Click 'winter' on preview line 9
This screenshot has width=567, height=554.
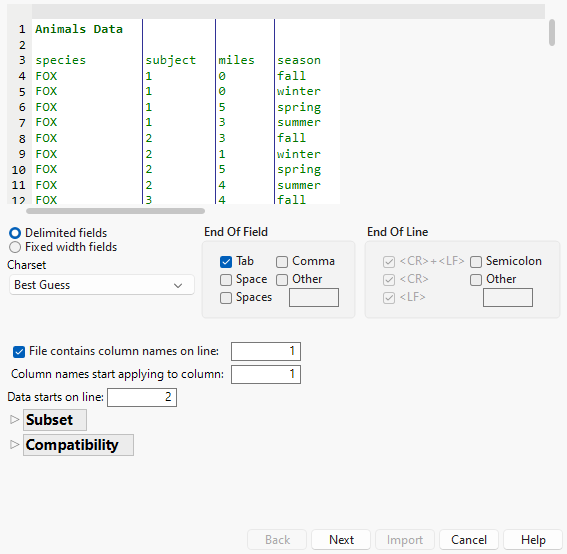click(x=299, y=154)
